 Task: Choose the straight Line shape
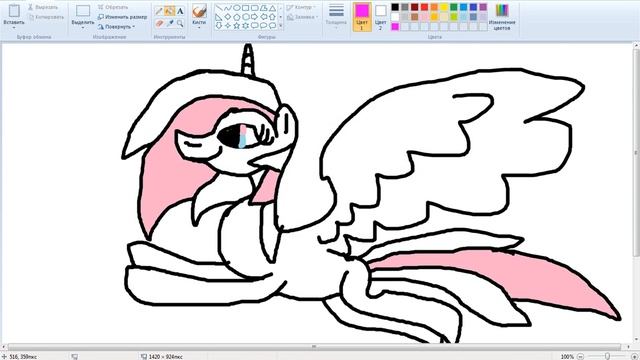[219, 8]
